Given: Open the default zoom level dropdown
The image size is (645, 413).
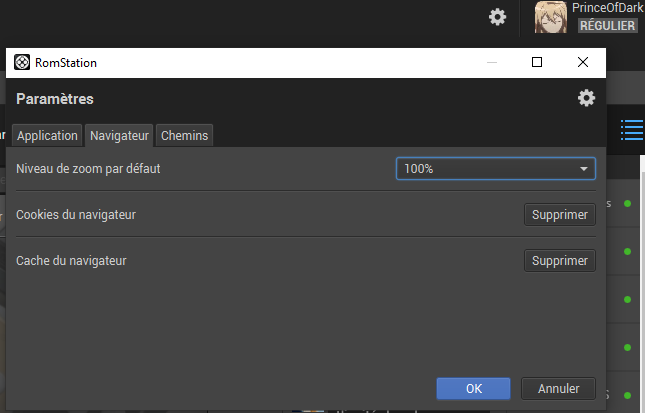Looking at the screenshot, I should pos(495,169).
